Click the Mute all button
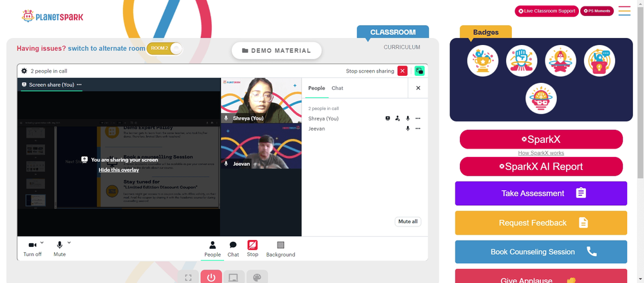This screenshot has height=283, width=644. click(408, 221)
